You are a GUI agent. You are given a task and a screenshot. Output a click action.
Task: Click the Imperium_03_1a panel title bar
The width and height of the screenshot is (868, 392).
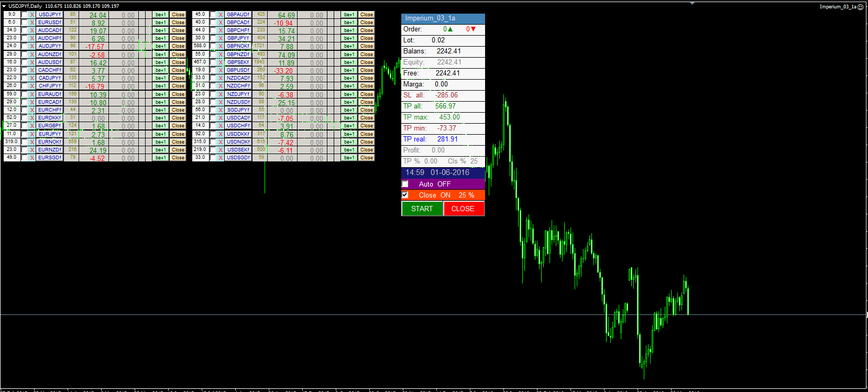coord(443,18)
